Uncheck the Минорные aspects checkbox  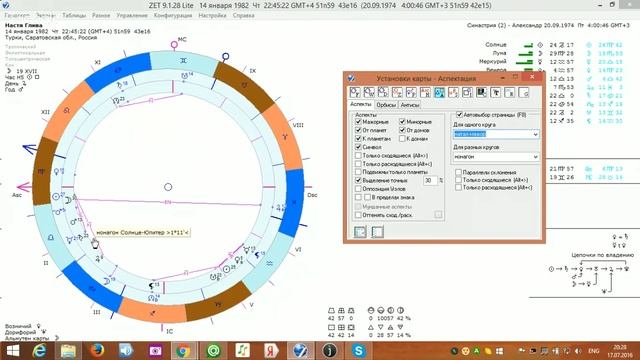point(402,122)
